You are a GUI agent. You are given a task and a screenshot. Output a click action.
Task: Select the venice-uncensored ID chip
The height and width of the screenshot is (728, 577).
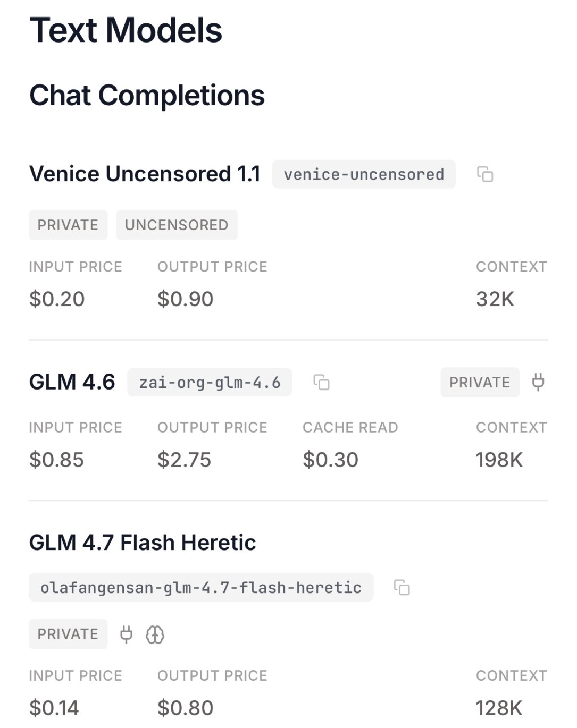click(364, 174)
